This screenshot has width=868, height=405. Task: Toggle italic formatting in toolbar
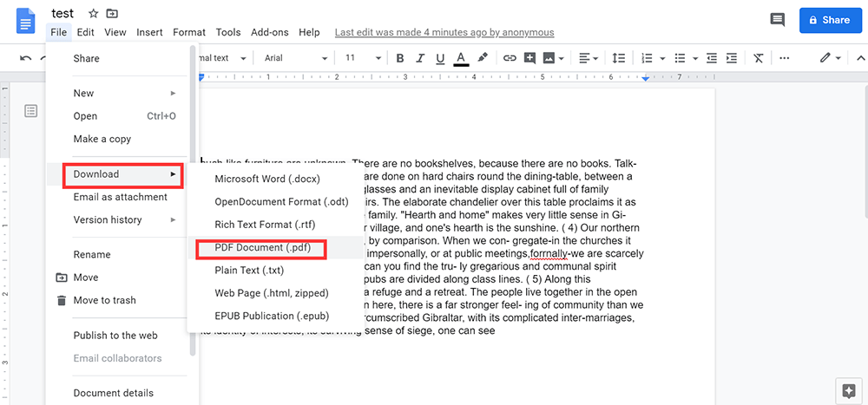click(x=420, y=58)
